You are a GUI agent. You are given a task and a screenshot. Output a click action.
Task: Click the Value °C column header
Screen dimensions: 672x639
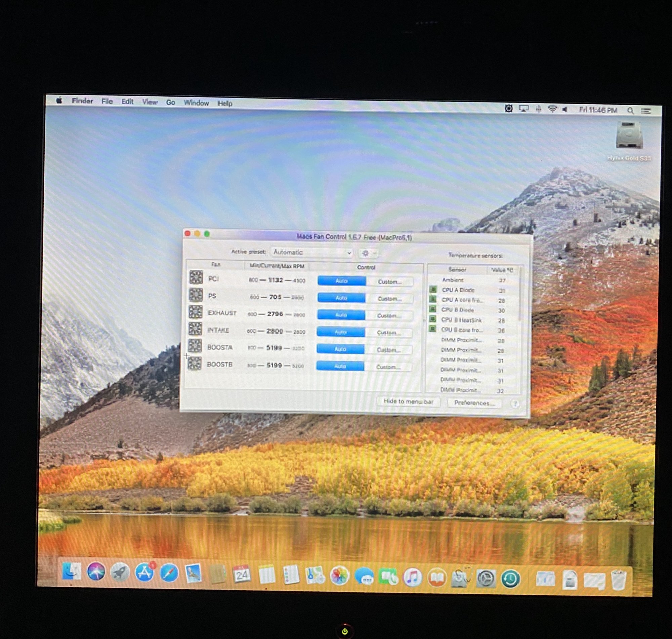502,270
